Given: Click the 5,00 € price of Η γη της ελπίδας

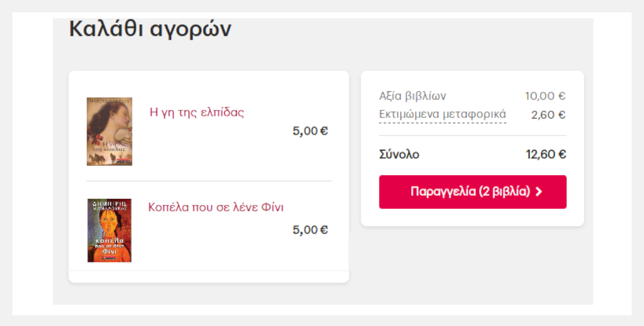Looking at the screenshot, I should pyautogui.click(x=310, y=131).
